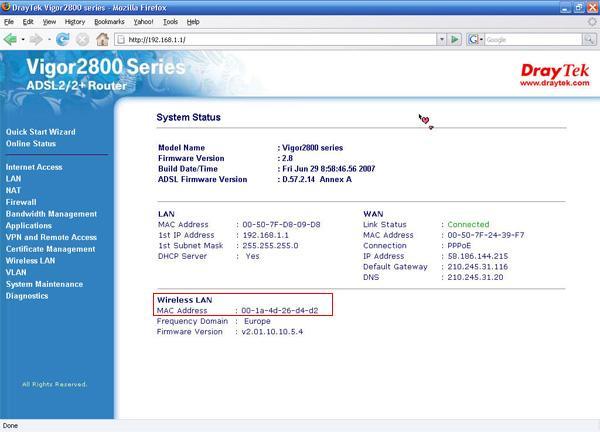Select LAN MAC 00-50-7F-D8-09-D8

click(x=281, y=225)
